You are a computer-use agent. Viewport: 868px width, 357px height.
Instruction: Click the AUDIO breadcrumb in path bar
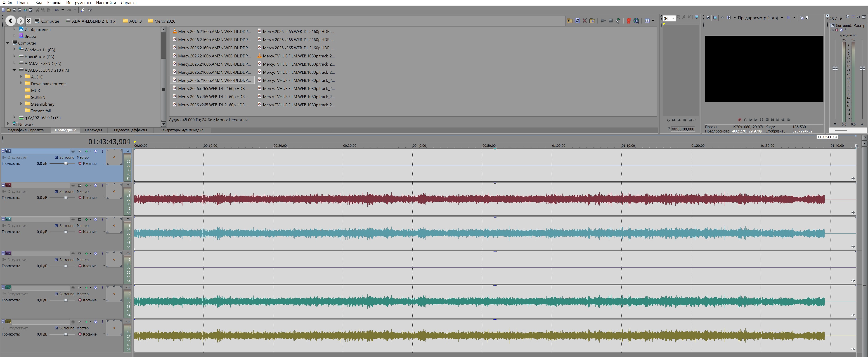click(x=135, y=21)
